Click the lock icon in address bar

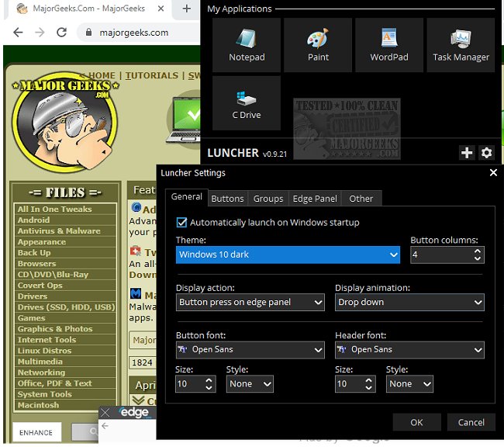tap(88, 32)
